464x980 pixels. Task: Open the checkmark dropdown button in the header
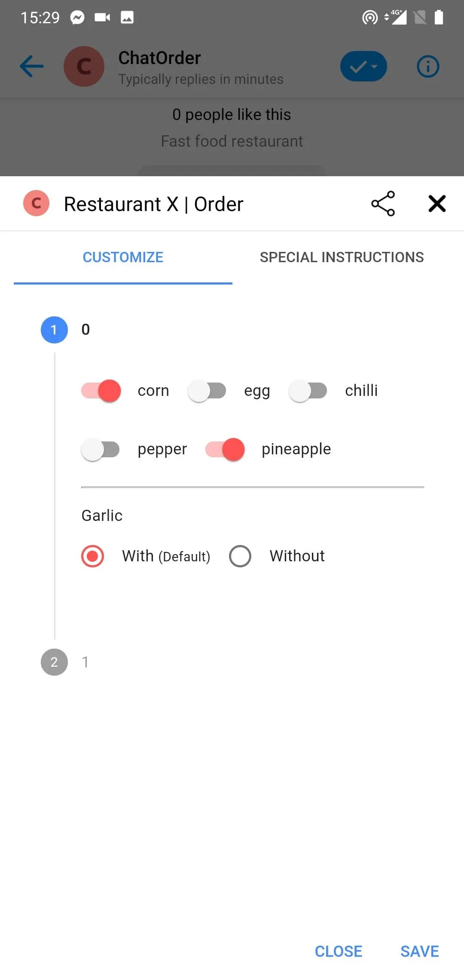(x=363, y=66)
